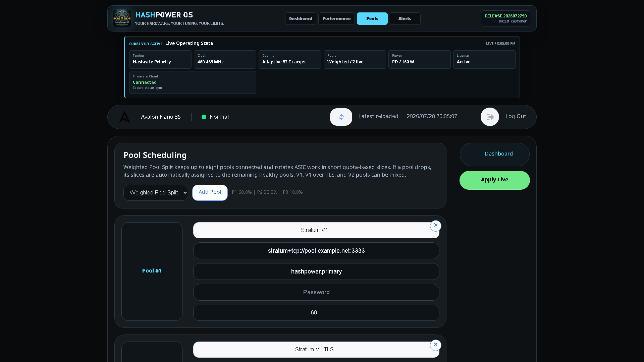Click the P3 10.0% share text
Screen dimensions: 644x362
293,192
